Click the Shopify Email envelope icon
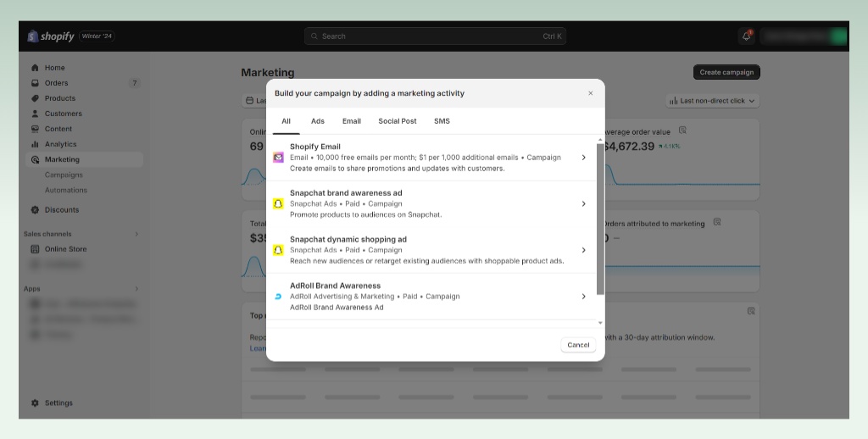The image size is (868, 439). [x=278, y=158]
